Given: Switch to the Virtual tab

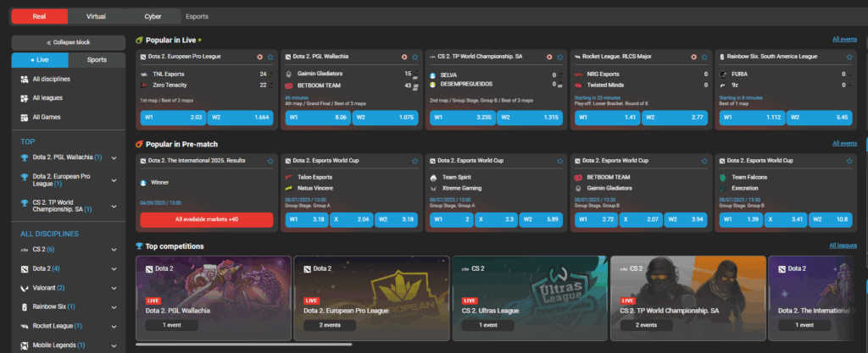Looking at the screenshot, I should click(97, 17).
